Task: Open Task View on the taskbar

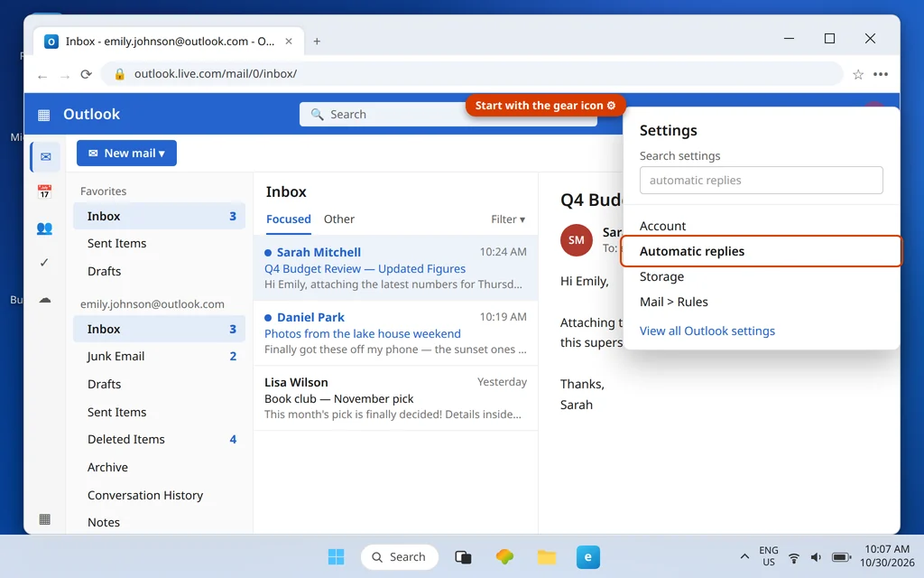Action: 463,556
